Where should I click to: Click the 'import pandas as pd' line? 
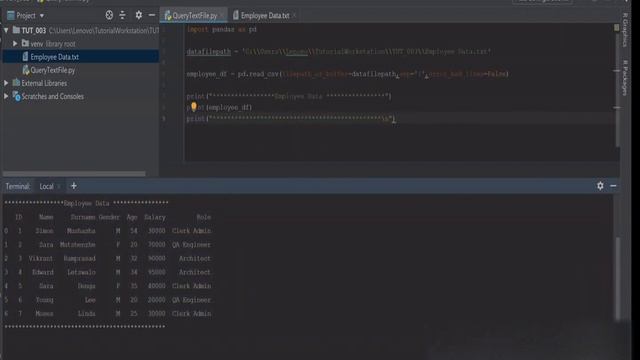222,29
